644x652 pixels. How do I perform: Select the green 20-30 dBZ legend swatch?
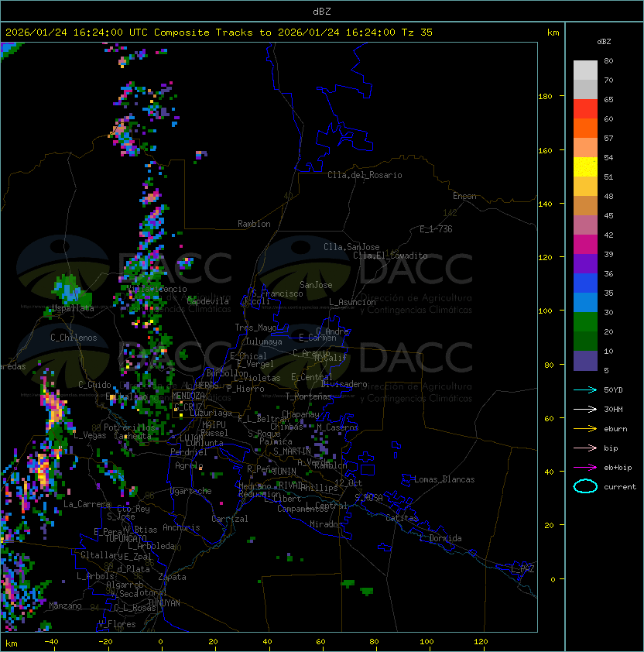coord(585,322)
